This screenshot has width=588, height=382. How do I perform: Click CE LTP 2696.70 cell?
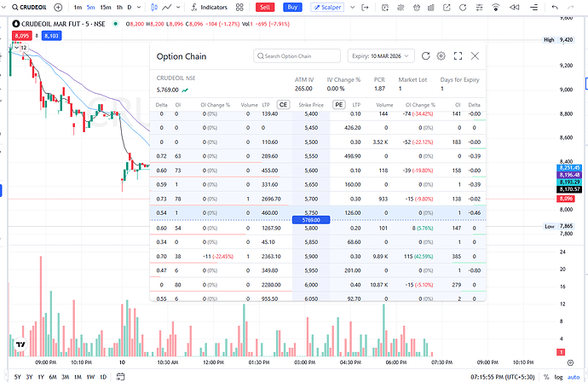(271, 199)
